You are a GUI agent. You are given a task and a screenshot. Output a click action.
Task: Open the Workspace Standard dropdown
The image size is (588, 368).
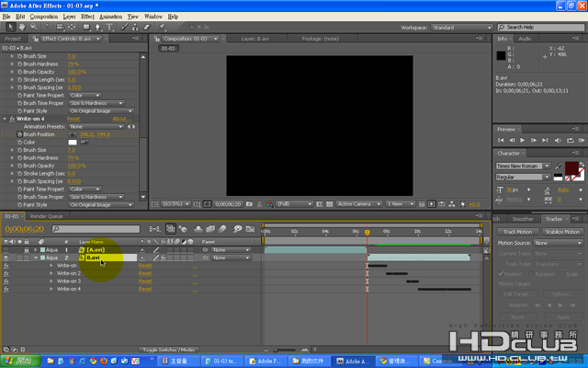(x=461, y=28)
